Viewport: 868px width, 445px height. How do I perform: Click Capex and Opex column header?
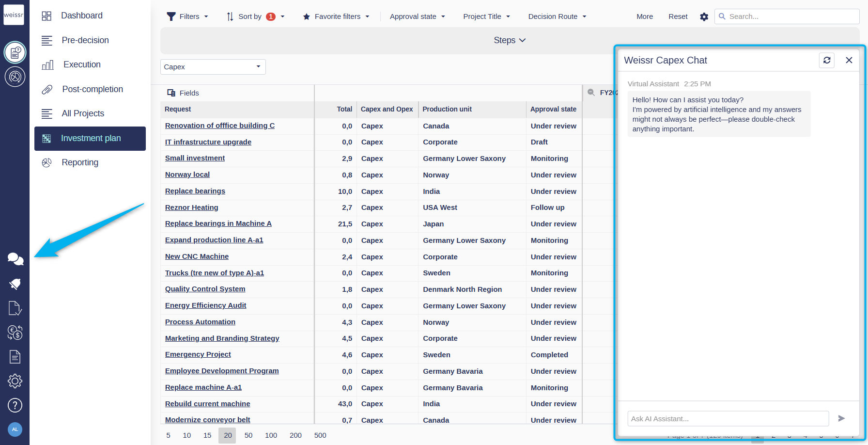pyautogui.click(x=387, y=109)
